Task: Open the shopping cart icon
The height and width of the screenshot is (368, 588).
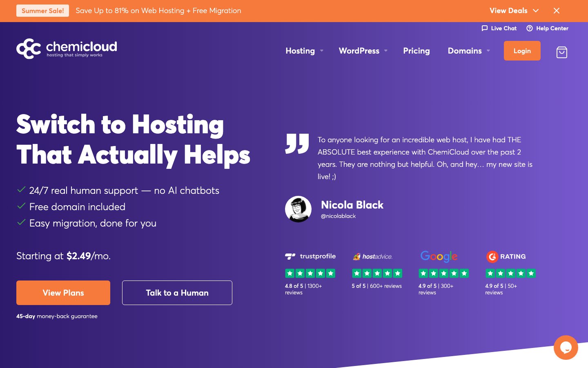Action: click(x=562, y=52)
